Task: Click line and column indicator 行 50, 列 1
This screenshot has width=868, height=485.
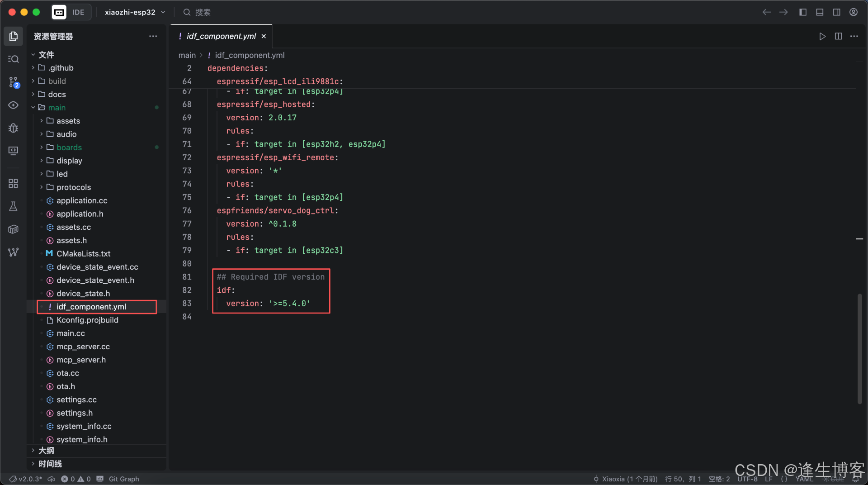Action: coord(683,479)
